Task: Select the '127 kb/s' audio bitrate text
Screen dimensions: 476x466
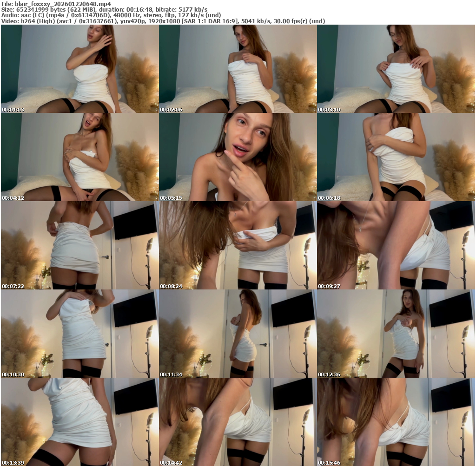Action: tap(192, 15)
